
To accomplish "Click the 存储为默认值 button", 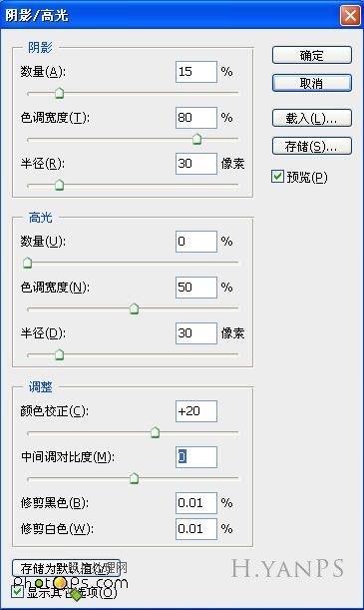I will 66,568.
